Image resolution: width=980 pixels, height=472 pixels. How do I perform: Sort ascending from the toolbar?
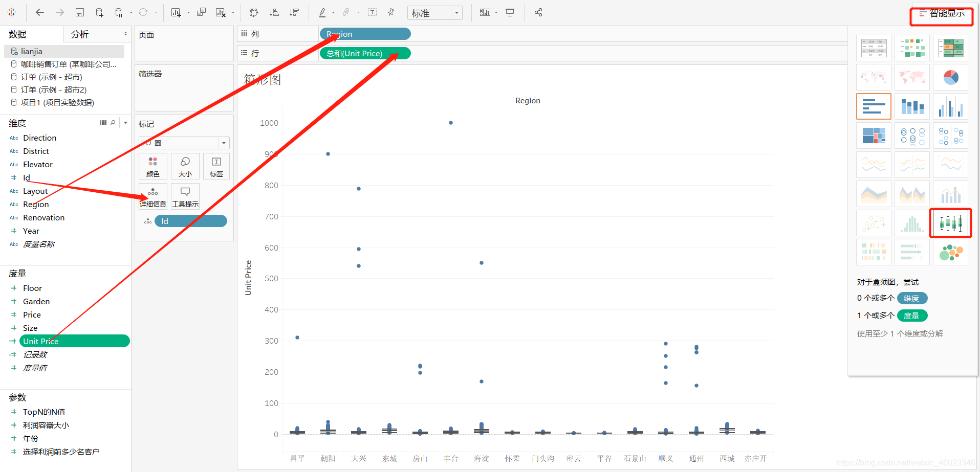click(x=274, y=12)
